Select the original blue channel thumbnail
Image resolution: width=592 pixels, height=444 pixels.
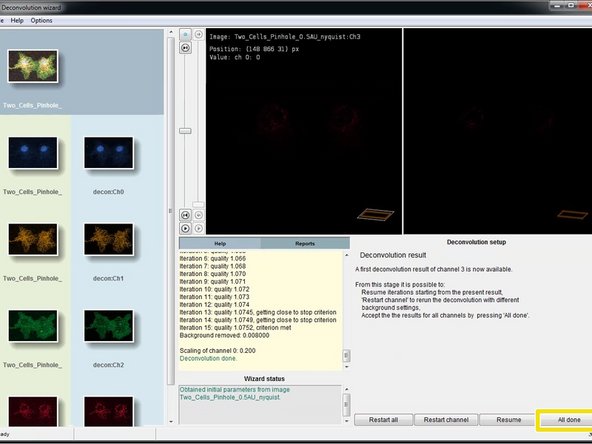click(x=33, y=153)
